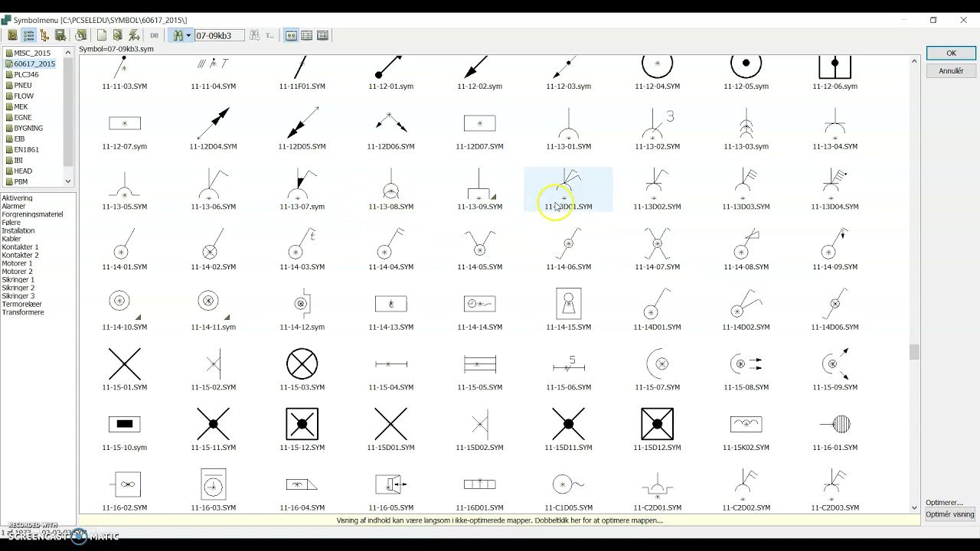Click the Optimér visning button
Image resolution: width=980 pixels, height=551 pixels.
[x=949, y=514]
